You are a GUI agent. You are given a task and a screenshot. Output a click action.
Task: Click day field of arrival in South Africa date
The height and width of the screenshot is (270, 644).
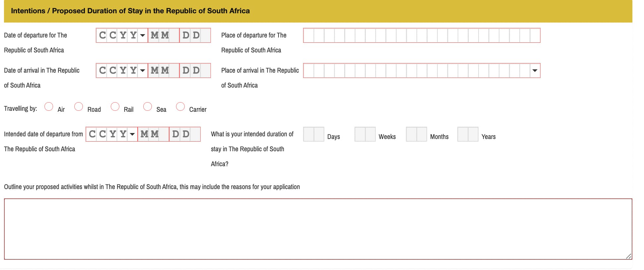click(x=195, y=70)
